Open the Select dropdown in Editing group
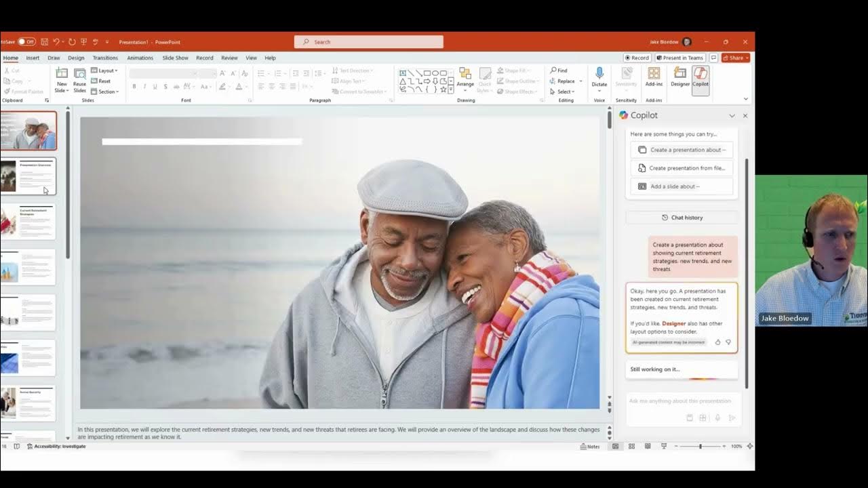The width and height of the screenshot is (868, 488). (x=563, y=91)
